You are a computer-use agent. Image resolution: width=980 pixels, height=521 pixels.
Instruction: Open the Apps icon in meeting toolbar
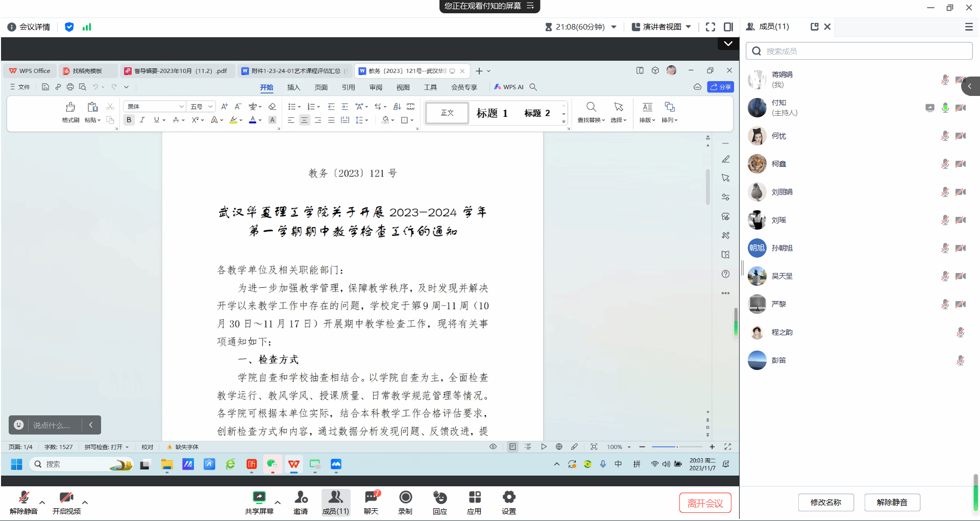pyautogui.click(x=474, y=498)
